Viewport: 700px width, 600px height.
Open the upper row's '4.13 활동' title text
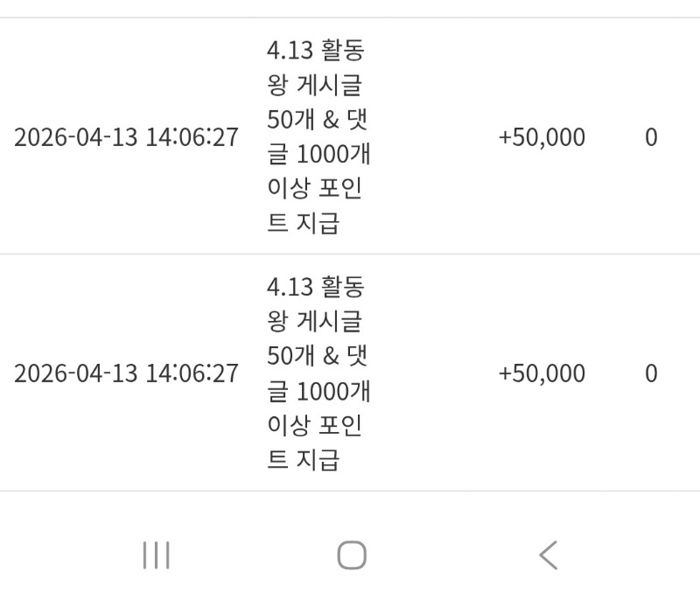(315, 51)
